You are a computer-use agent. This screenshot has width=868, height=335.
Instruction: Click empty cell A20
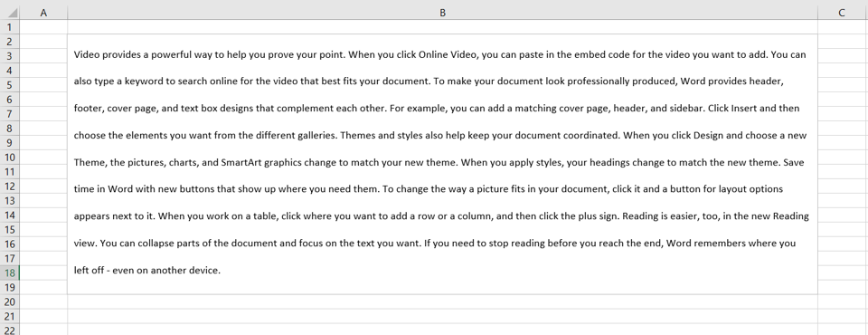tap(43, 301)
